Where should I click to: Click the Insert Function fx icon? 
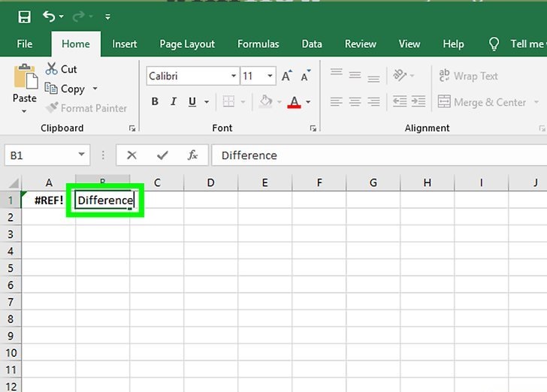(193, 155)
